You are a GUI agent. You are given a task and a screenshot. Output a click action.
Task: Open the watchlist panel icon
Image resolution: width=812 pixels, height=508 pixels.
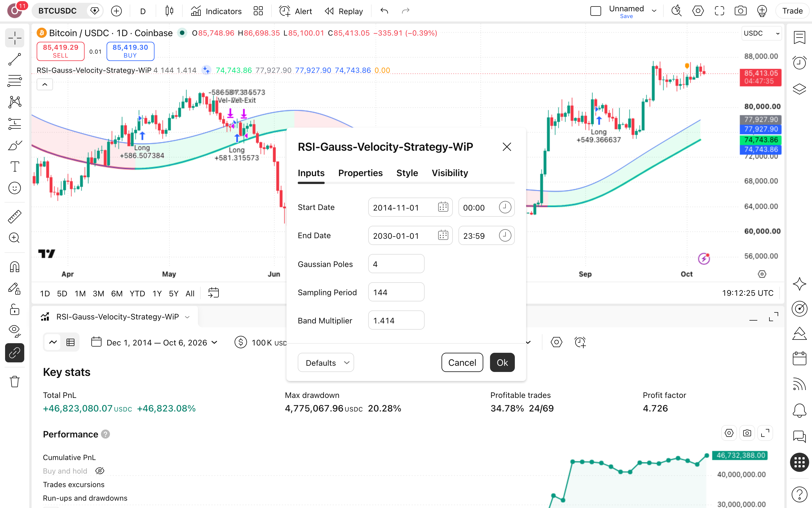point(800,37)
